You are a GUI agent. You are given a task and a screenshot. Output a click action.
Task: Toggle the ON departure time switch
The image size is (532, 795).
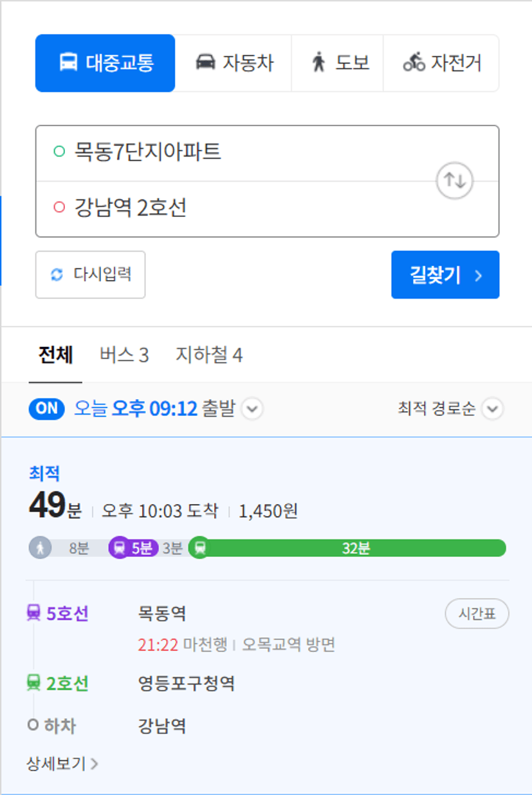tap(46, 409)
